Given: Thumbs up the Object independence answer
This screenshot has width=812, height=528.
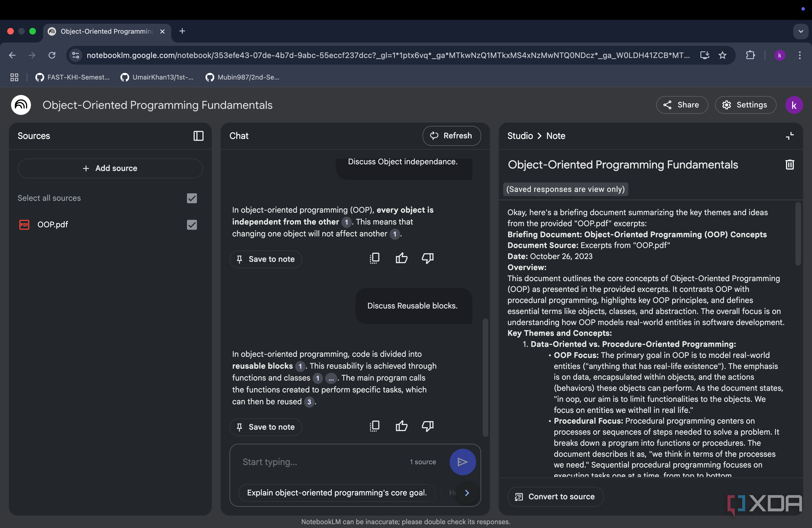Looking at the screenshot, I should pos(401,258).
